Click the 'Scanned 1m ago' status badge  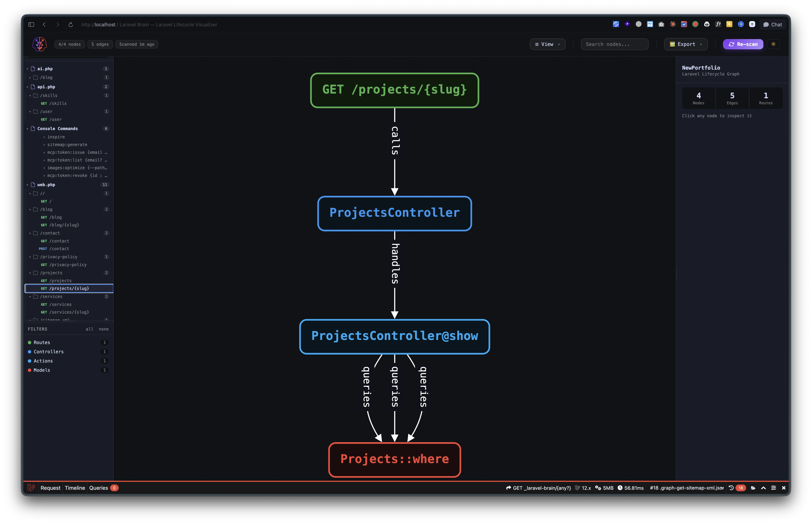coord(137,44)
